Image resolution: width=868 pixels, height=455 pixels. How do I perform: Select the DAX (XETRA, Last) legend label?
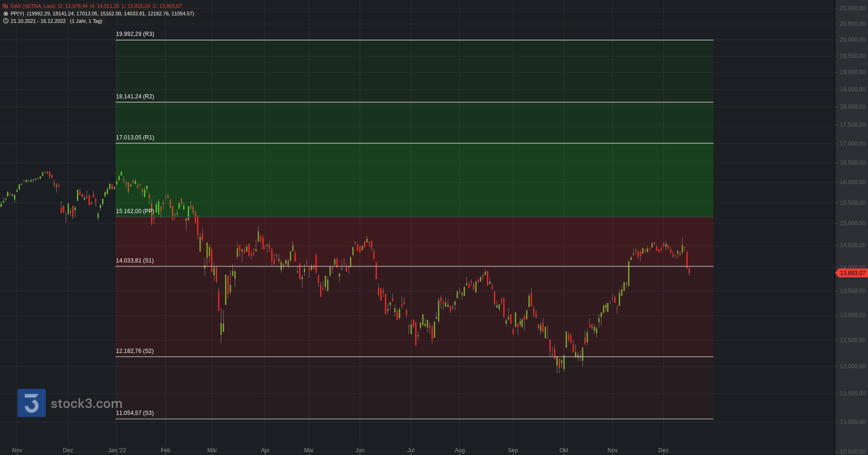[33, 7]
